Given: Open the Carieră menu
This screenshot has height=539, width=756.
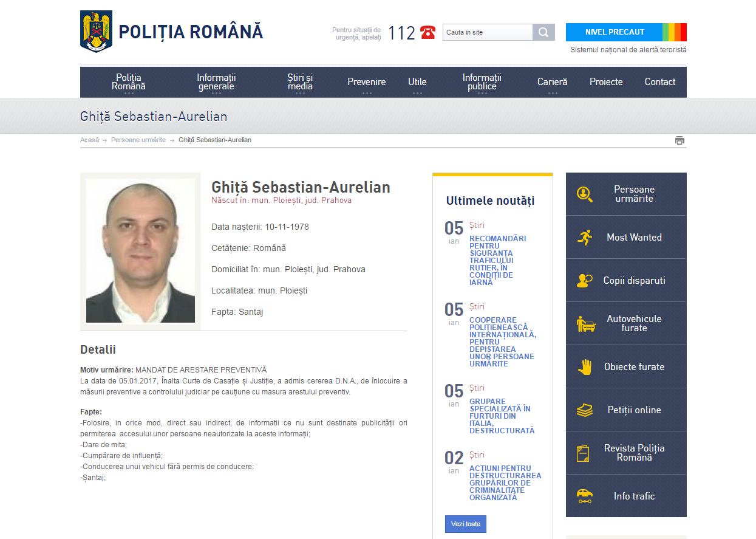Looking at the screenshot, I should pos(553,82).
